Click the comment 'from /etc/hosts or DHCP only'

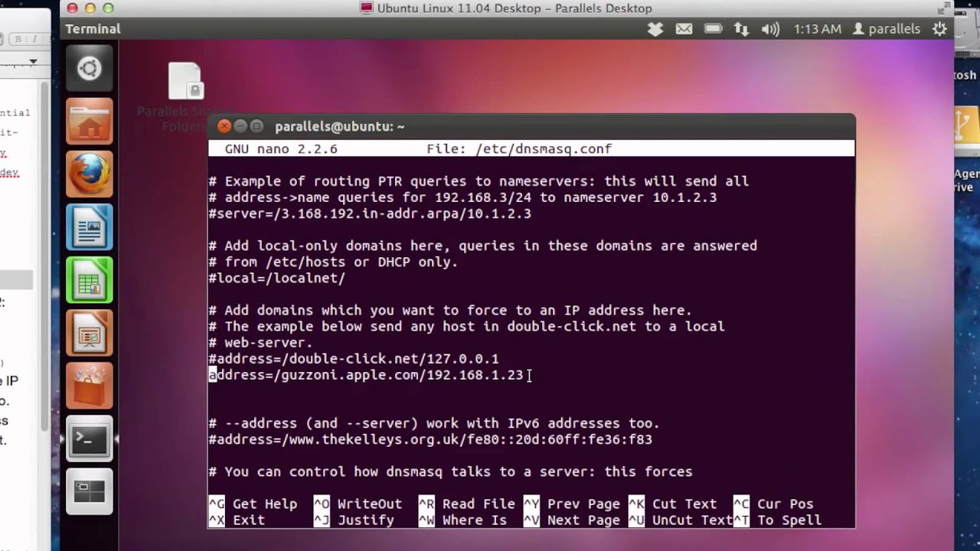(x=333, y=262)
